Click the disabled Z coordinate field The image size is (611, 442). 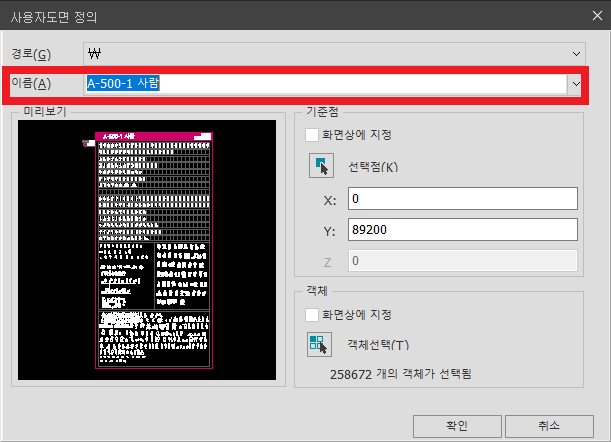[463, 260]
